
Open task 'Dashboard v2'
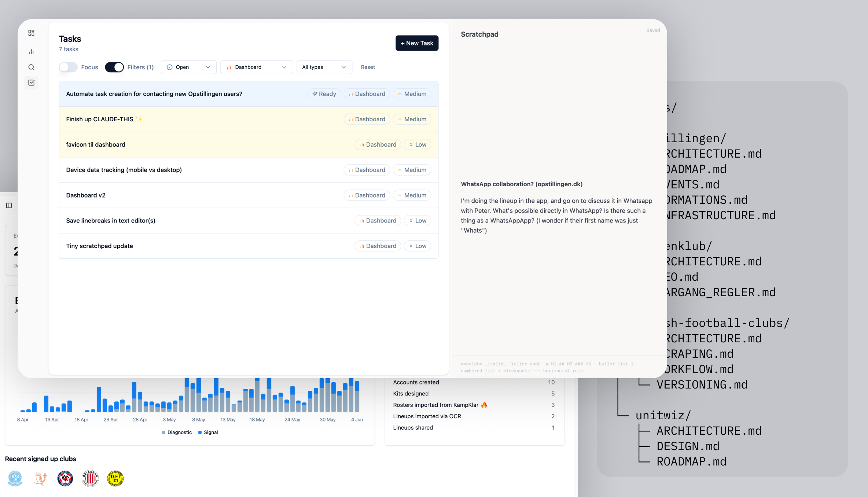[x=249, y=195]
